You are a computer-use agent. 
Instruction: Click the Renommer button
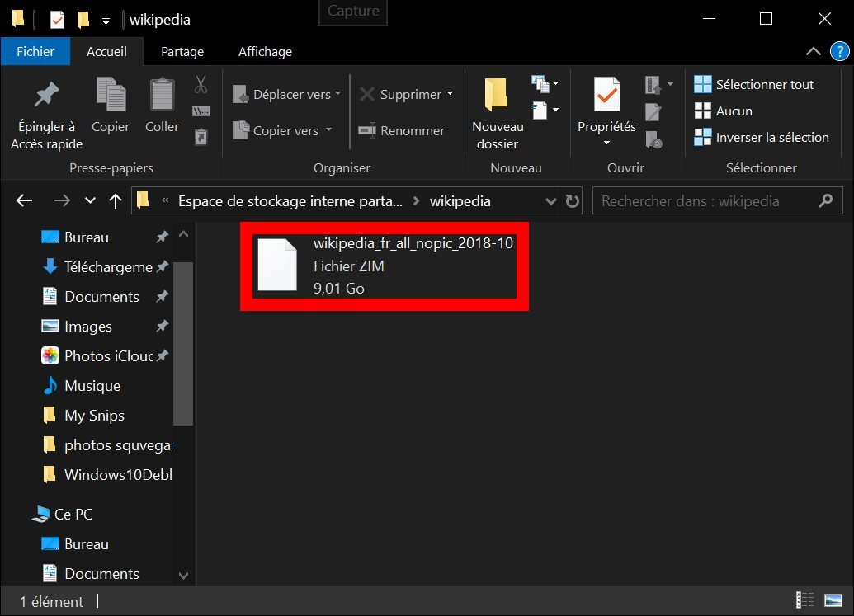coord(402,130)
